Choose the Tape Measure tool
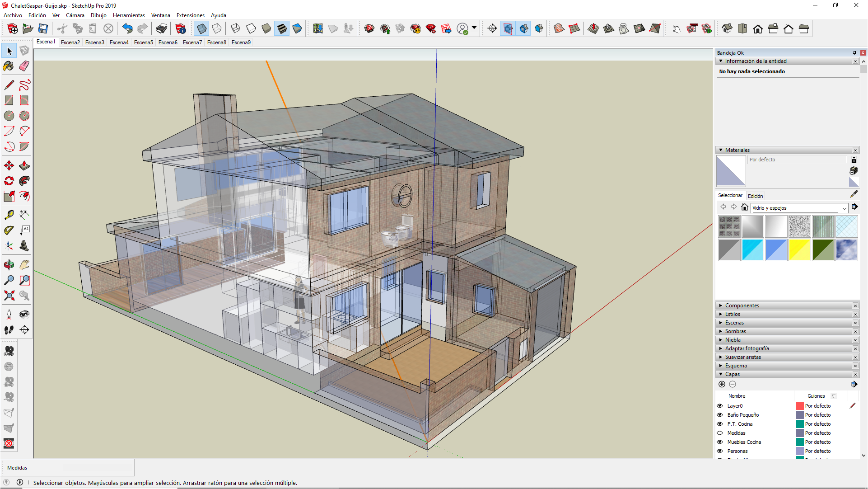The width and height of the screenshot is (868, 489). 9,215
